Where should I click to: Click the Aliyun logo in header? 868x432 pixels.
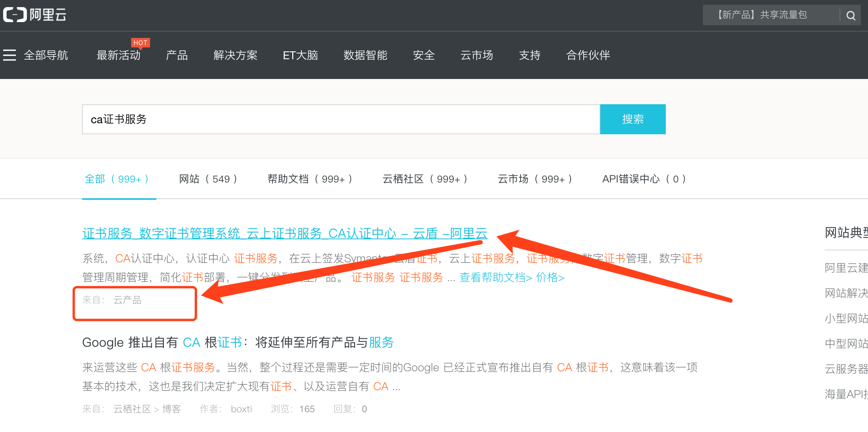coord(35,15)
